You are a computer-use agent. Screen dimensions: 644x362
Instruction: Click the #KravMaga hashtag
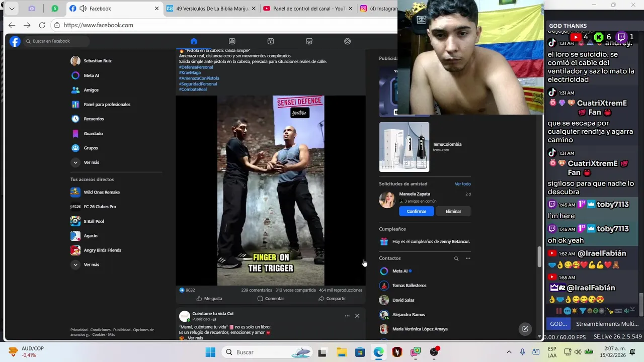tap(190, 73)
